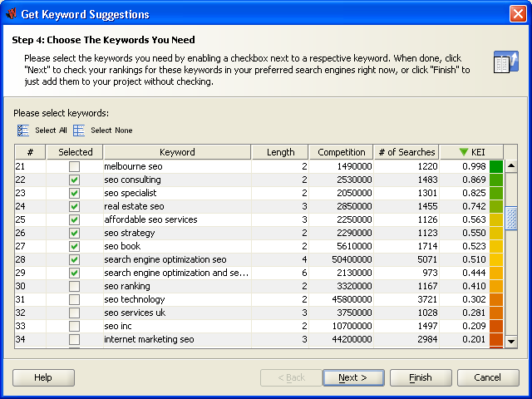Screen dimensions: 532x399
Task: Click KEI value 0.201
Action: click(x=474, y=339)
